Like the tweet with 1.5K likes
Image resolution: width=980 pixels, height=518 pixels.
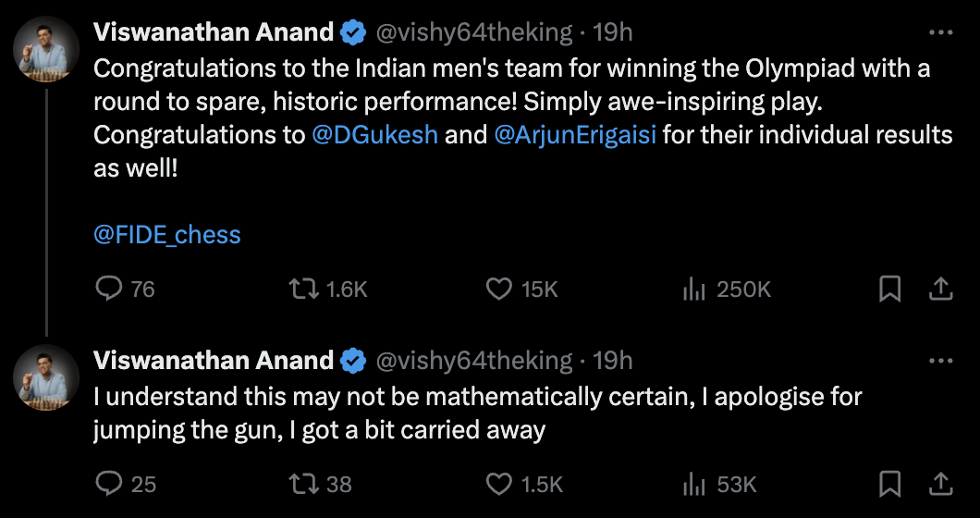tap(499, 483)
